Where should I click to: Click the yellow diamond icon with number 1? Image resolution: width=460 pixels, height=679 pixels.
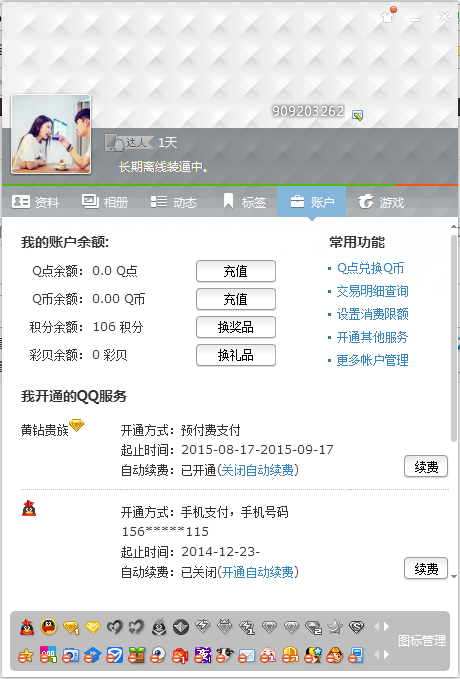point(71,627)
